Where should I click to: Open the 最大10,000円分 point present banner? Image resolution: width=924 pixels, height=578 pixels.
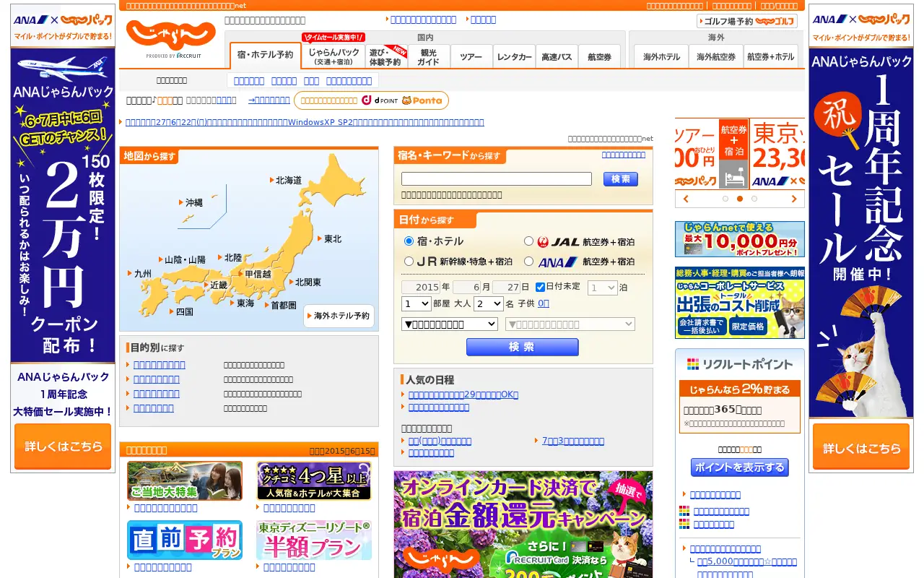[x=740, y=239]
